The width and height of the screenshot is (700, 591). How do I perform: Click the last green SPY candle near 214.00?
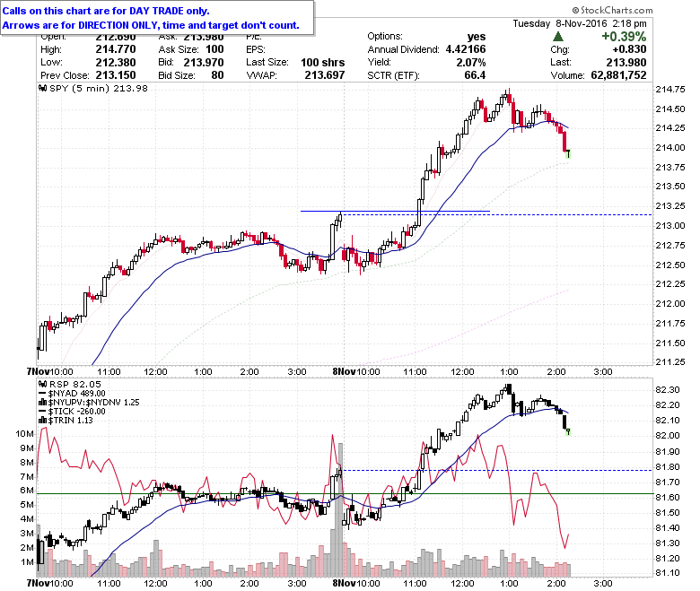pyautogui.click(x=568, y=154)
